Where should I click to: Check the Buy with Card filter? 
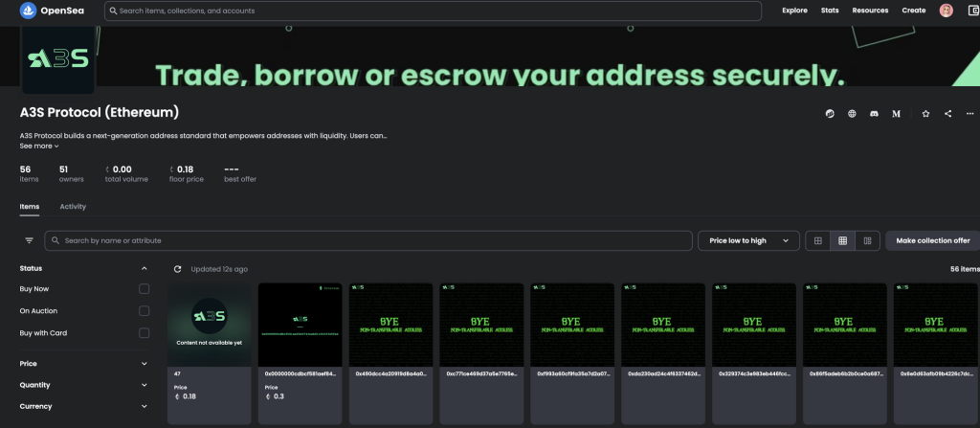(145, 333)
